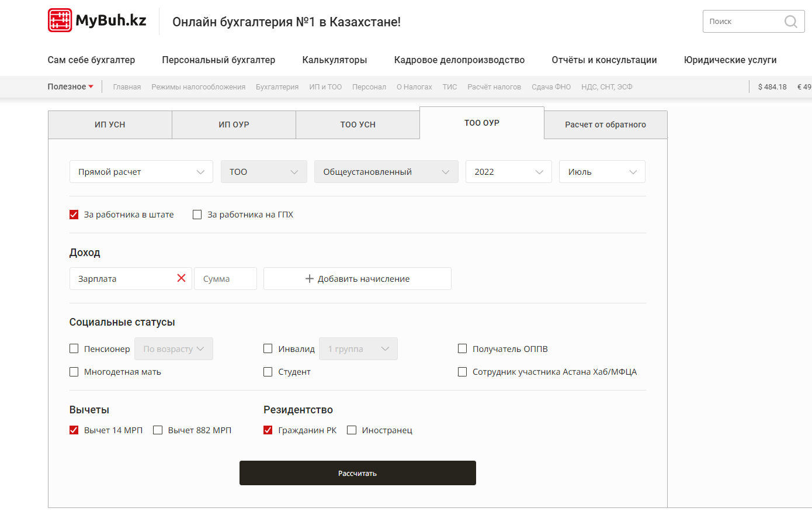812x532 pixels.
Task: Tick the Иностранец checkbox
Action: coord(352,430)
